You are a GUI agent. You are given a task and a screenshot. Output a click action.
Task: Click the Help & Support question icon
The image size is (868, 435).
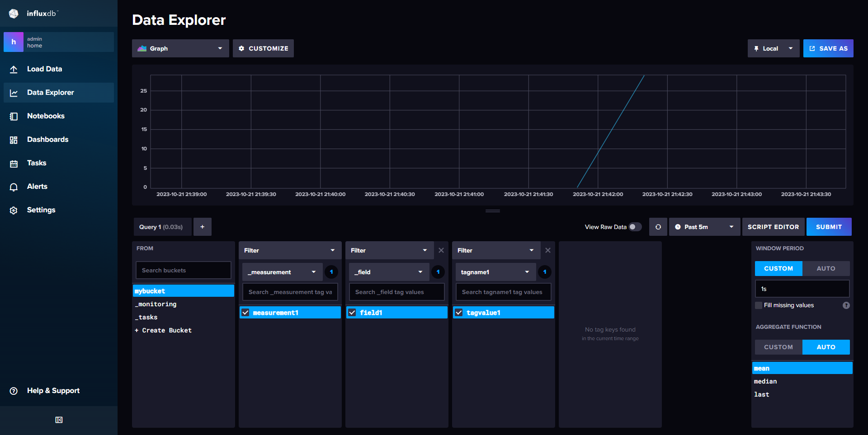[x=14, y=391]
